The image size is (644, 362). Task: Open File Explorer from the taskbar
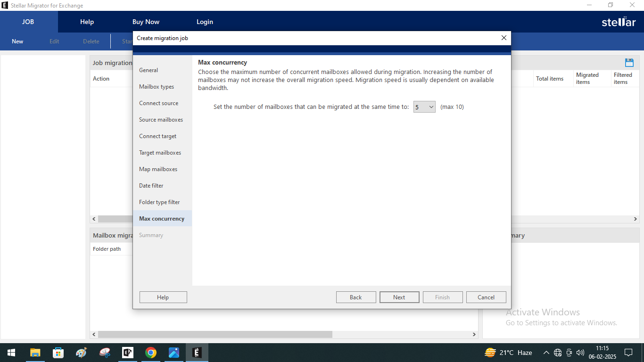pyautogui.click(x=35, y=353)
